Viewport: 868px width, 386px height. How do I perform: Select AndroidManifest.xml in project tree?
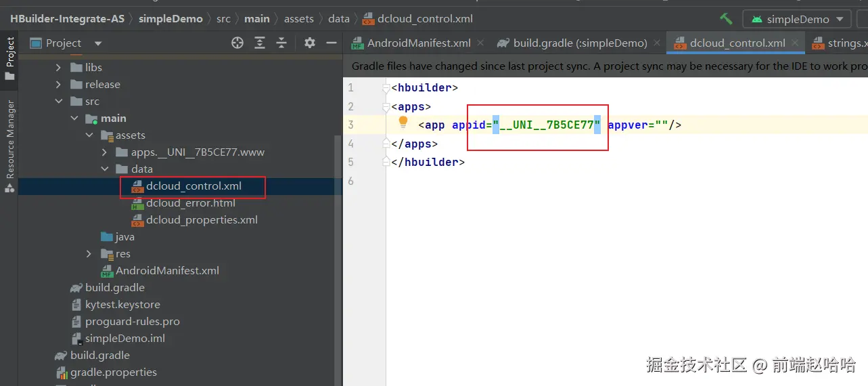click(x=167, y=271)
